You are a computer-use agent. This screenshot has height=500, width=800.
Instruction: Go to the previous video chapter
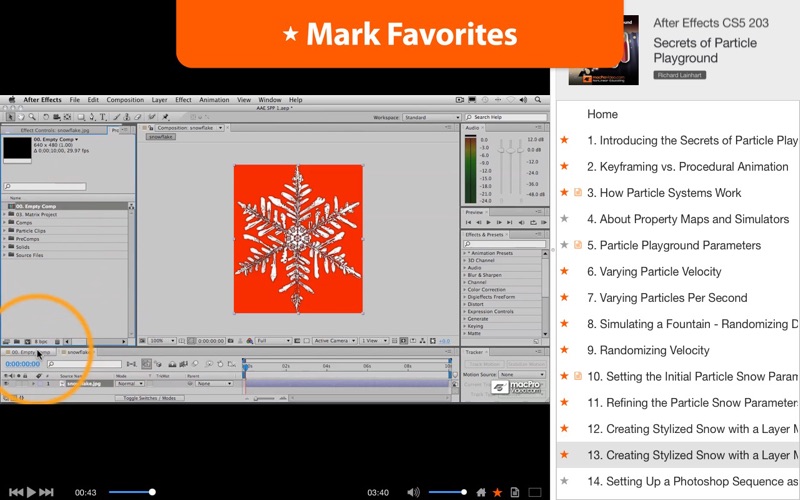[16, 492]
